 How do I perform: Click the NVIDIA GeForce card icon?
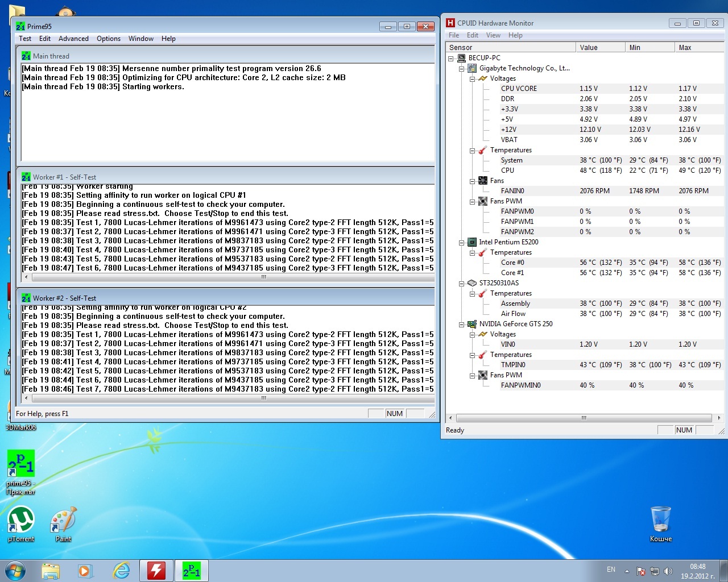pyautogui.click(x=472, y=324)
